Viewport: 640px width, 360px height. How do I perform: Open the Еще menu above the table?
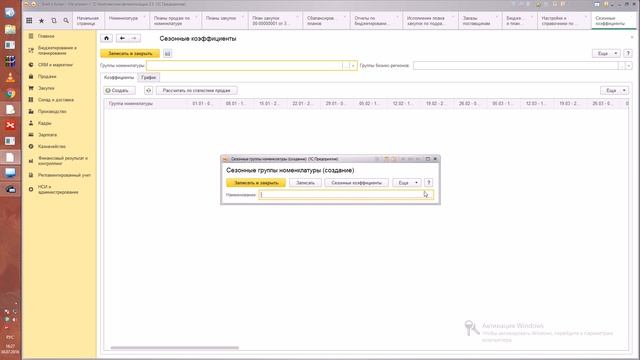[615, 90]
